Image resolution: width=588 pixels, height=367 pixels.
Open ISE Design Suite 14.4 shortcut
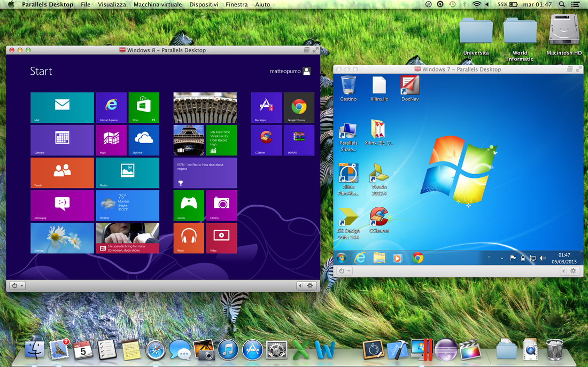click(x=349, y=223)
